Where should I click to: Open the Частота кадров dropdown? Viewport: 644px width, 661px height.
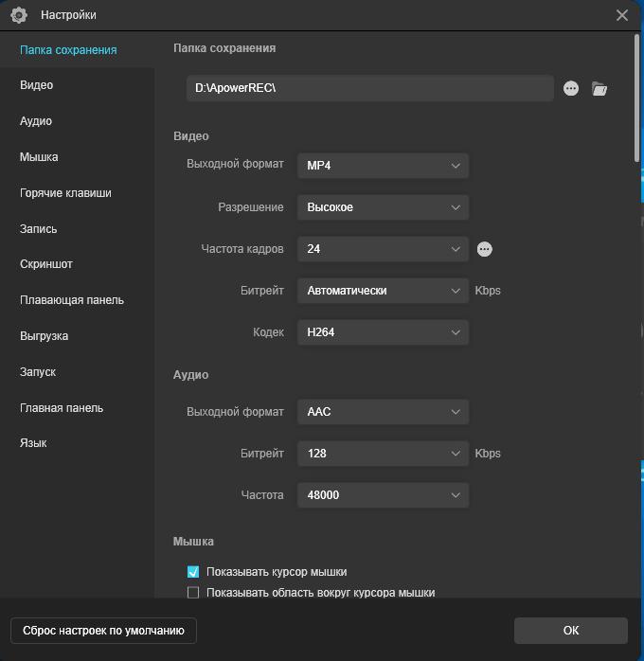pyautogui.click(x=383, y=249)
